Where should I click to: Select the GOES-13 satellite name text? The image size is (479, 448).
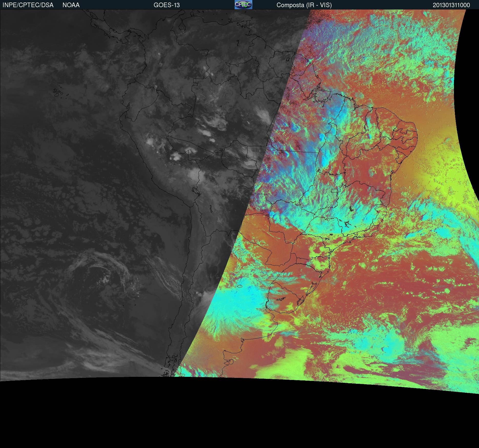pos(166,5)
